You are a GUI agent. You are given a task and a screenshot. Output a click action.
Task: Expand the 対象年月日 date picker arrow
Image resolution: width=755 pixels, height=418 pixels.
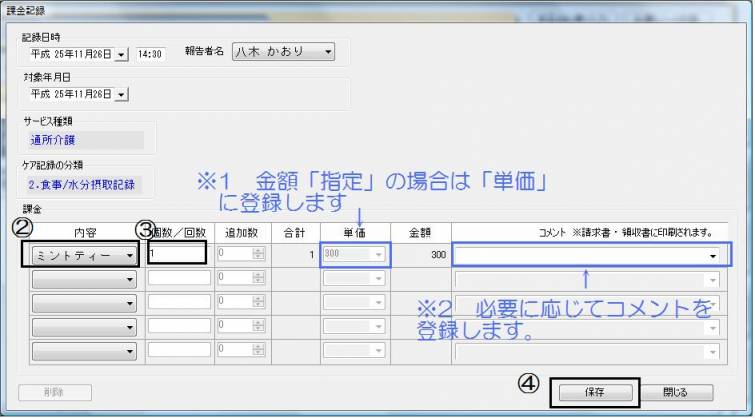(x=122, y=94)
